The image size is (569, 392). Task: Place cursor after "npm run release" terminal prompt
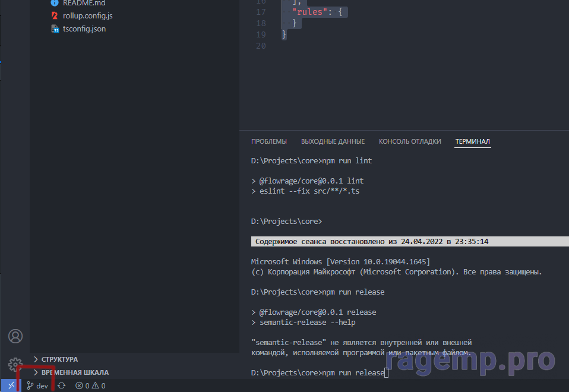pos(387,373)
